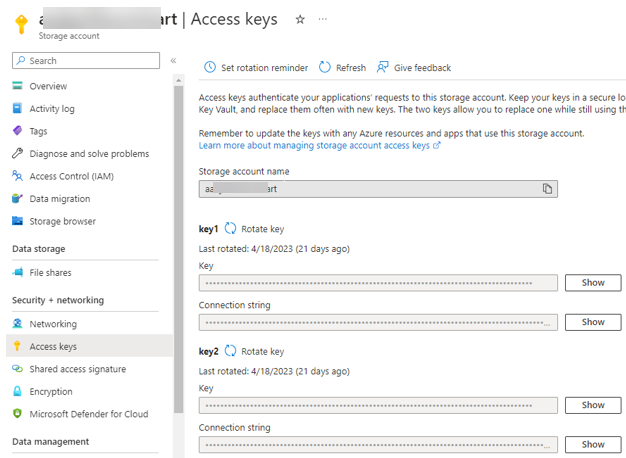The image size is (626, 458).
Task: Click the Encryption lock icon
Action: point(17,391)
